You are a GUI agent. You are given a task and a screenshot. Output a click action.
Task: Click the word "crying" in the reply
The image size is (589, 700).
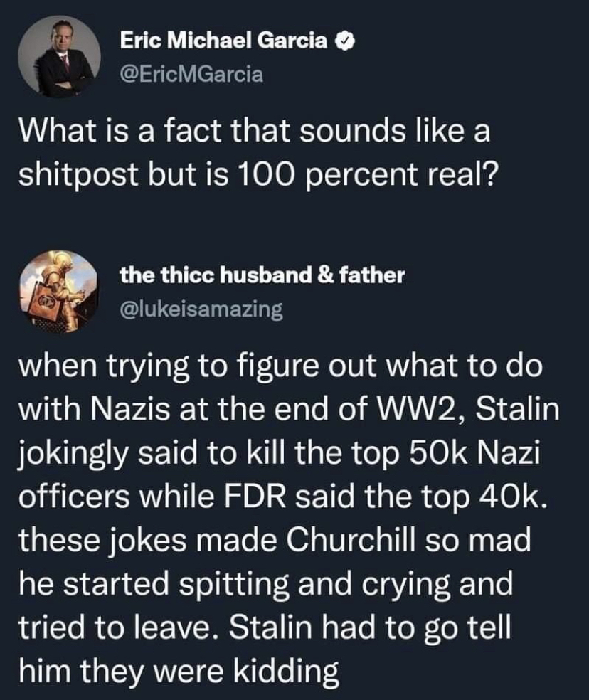(x=406, y=583)
